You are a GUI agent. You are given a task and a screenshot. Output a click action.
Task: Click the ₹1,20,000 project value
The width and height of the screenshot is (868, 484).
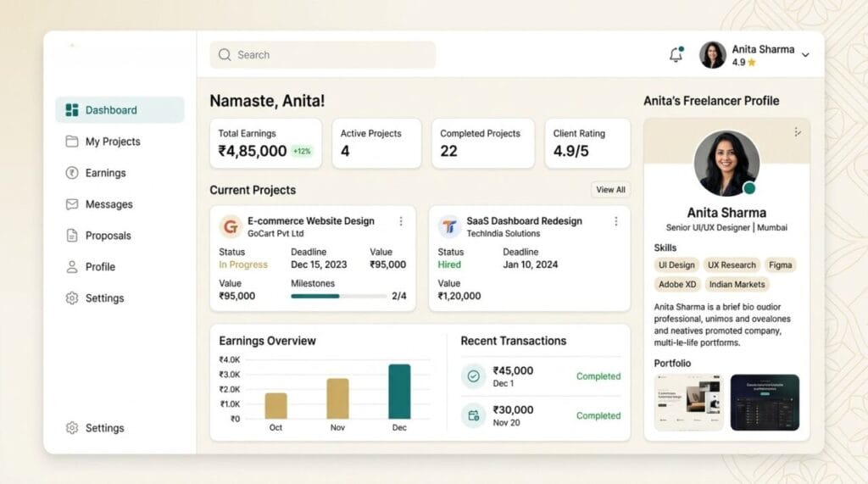(459, 296)
